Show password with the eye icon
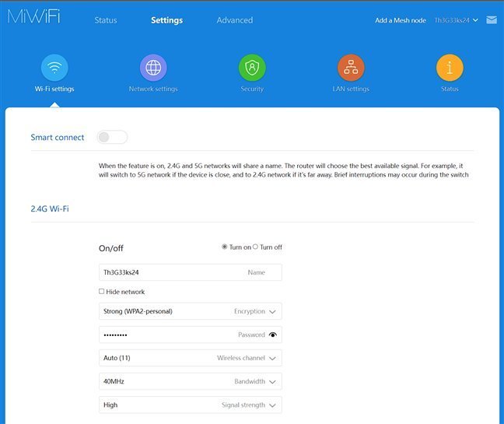 coord(272,335)
